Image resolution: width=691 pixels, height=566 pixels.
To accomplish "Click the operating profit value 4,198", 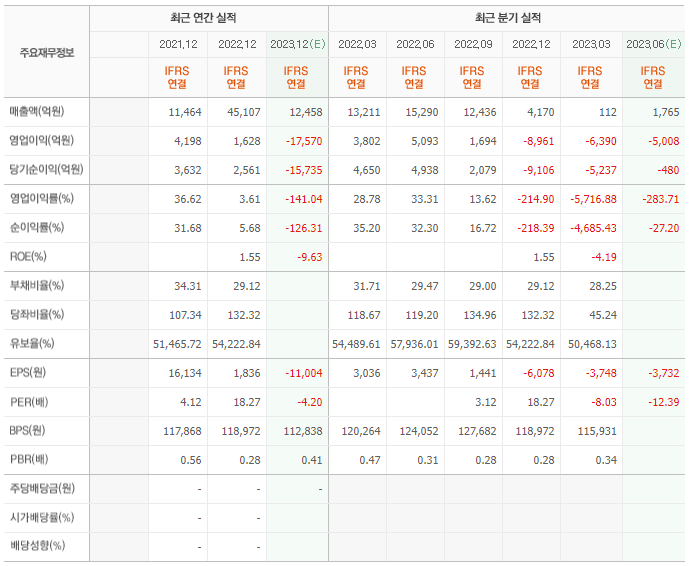I will tap(188, 142).
